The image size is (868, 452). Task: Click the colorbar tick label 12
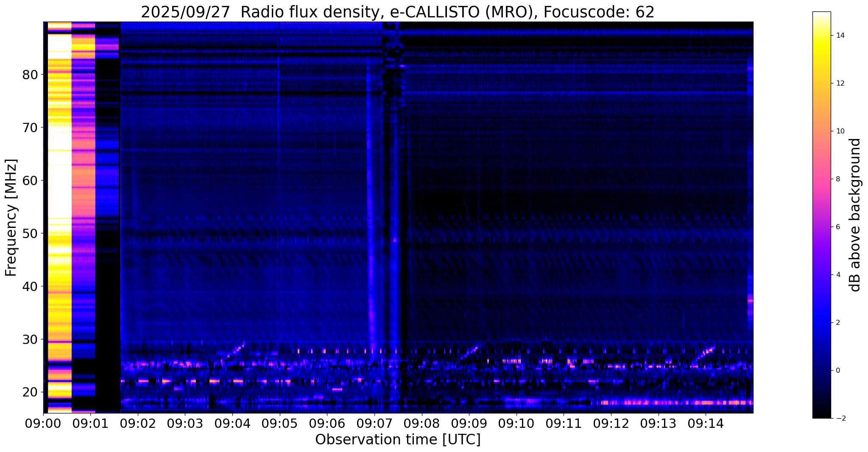click(x=839, y=83)
